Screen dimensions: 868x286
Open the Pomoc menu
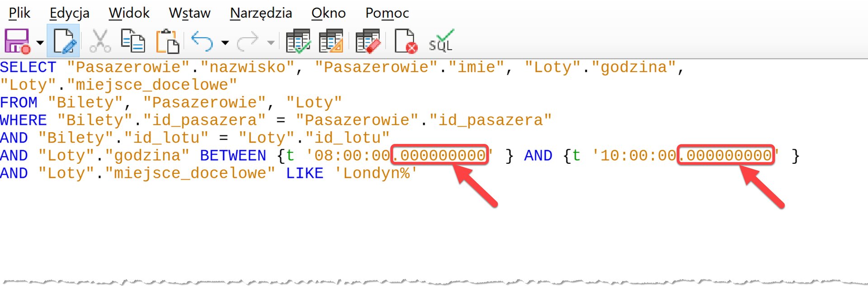[387, 13]
